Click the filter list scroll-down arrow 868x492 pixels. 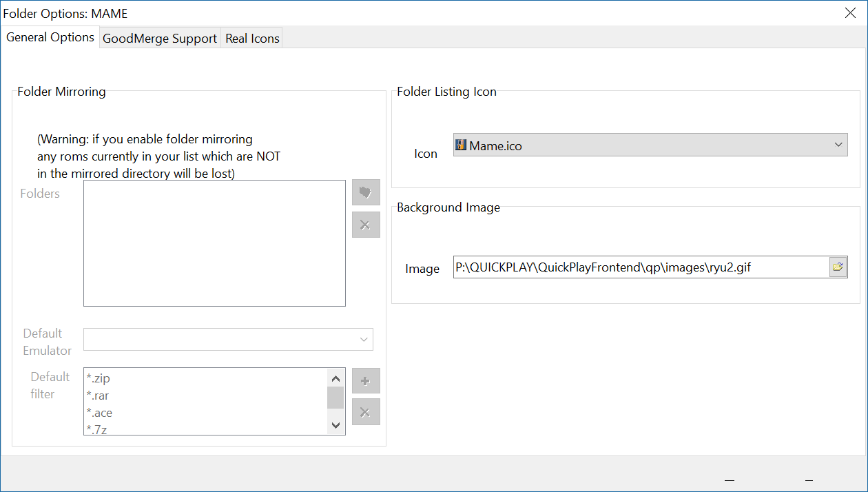pos(335,425)
